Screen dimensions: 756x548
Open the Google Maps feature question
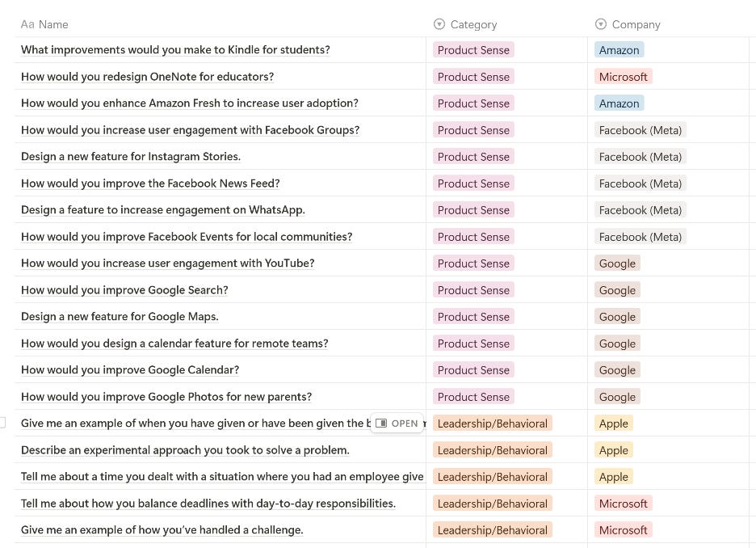tap(120, 316)
